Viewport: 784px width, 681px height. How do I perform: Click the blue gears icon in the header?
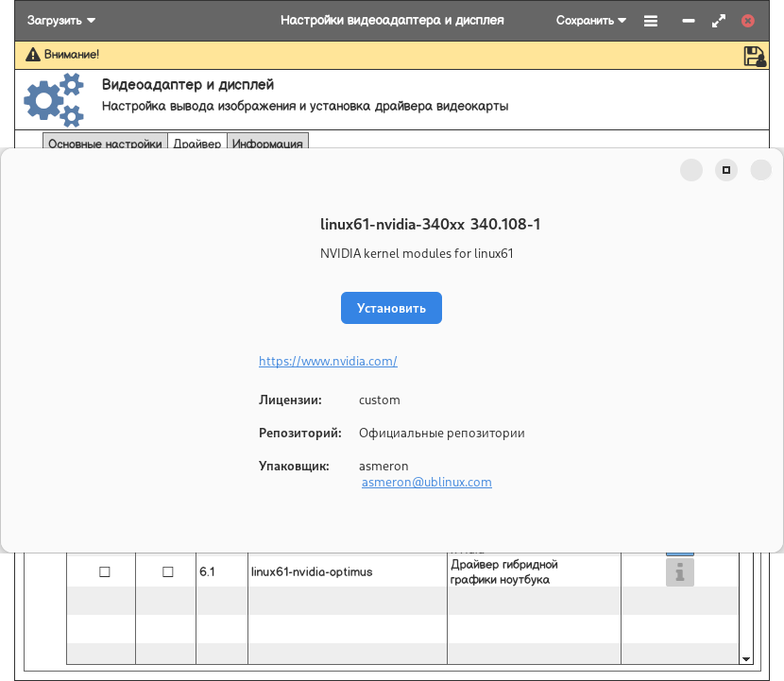[x=54, y=99]
